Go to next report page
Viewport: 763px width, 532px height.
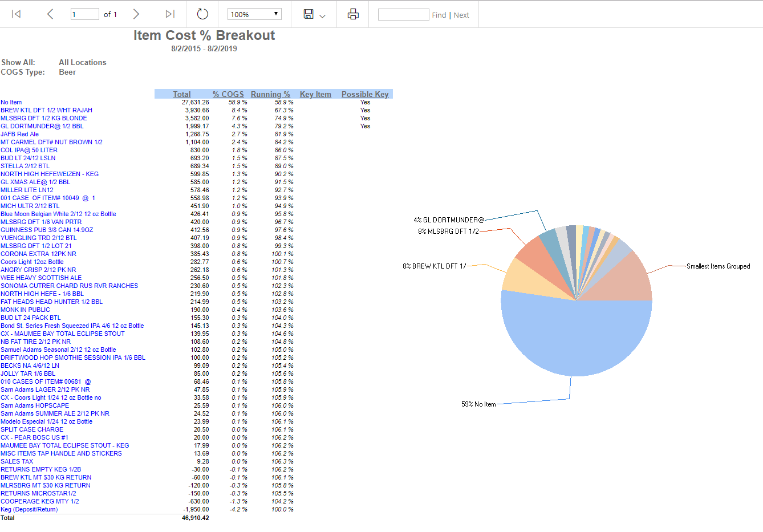point(136,14)
